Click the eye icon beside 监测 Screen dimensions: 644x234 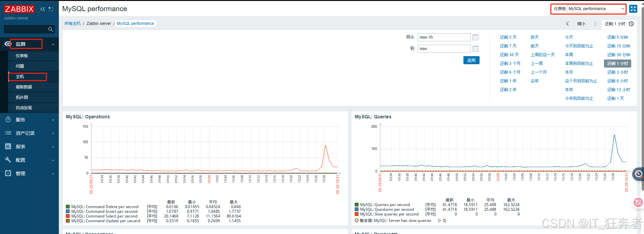point(8,44)
